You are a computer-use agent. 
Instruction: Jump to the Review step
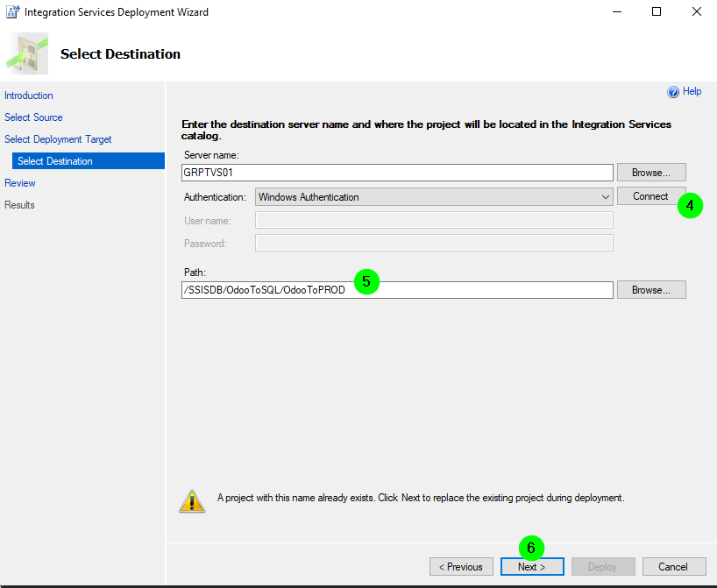[20, 183]
